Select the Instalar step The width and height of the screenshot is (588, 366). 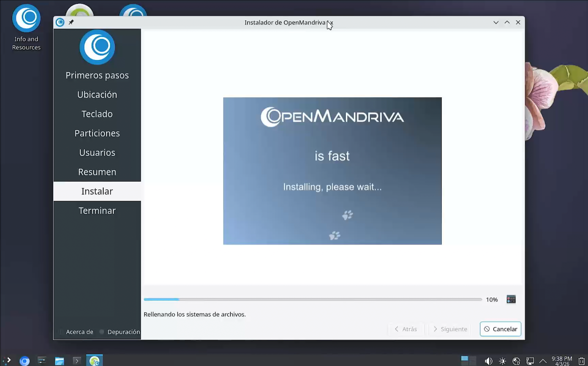coord(97,191)
